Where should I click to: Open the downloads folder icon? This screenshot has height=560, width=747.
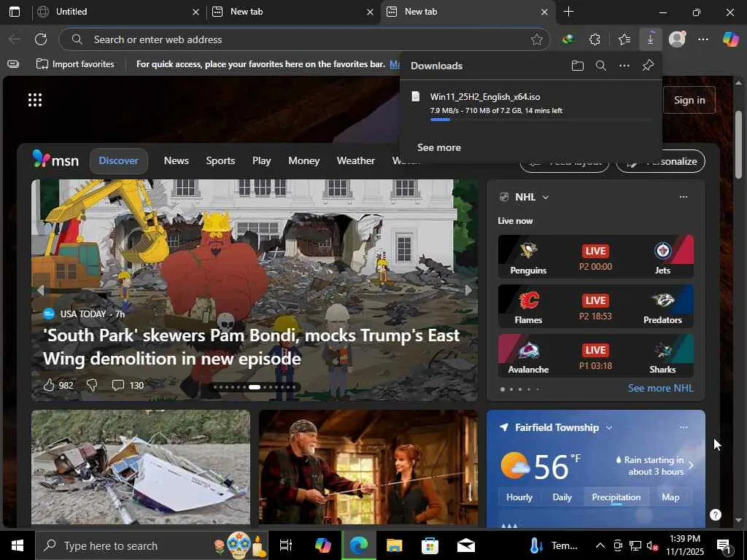click(577, 66)
